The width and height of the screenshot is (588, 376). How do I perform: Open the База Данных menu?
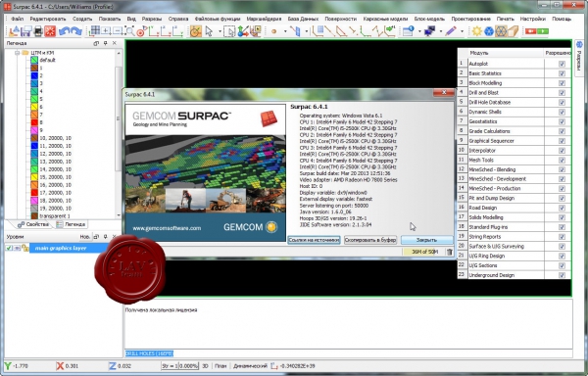coord(303,19)
